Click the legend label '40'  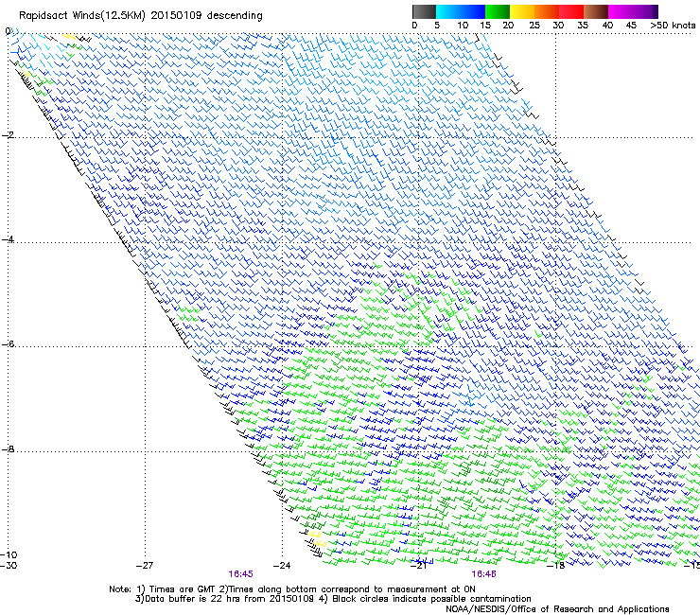click(607, 26)
